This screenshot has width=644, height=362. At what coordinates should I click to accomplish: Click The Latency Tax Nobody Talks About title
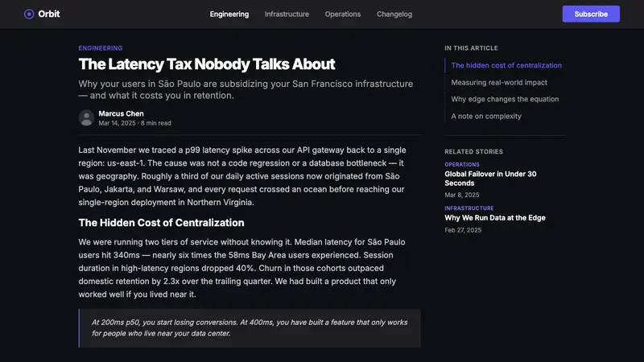[207, 64]
